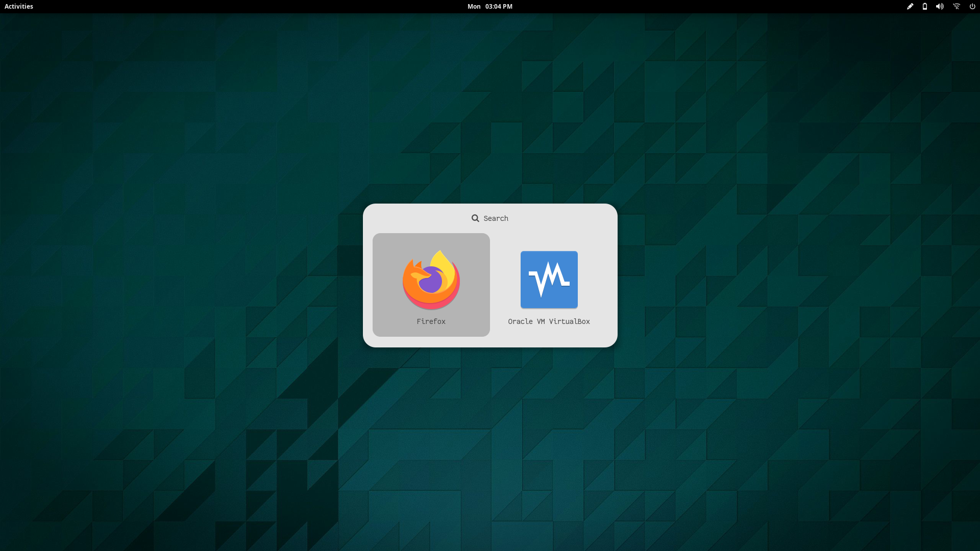The height and width of the screenshot is (551, 980).
Task: Click the power icon in top bar
Action: [972, 7]
